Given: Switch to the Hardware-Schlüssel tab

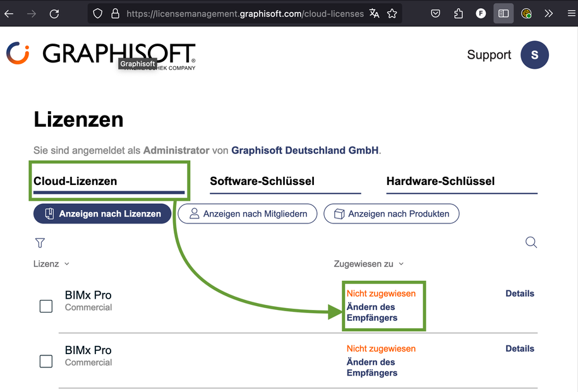Looking at the screenshot, I should coord(440,181).
